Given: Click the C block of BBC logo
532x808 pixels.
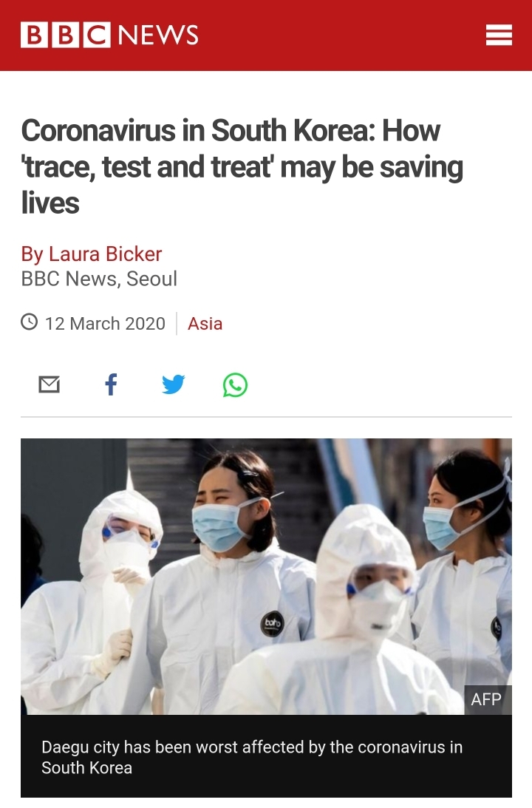Looking at the screenshot, I should coord(97,35).
